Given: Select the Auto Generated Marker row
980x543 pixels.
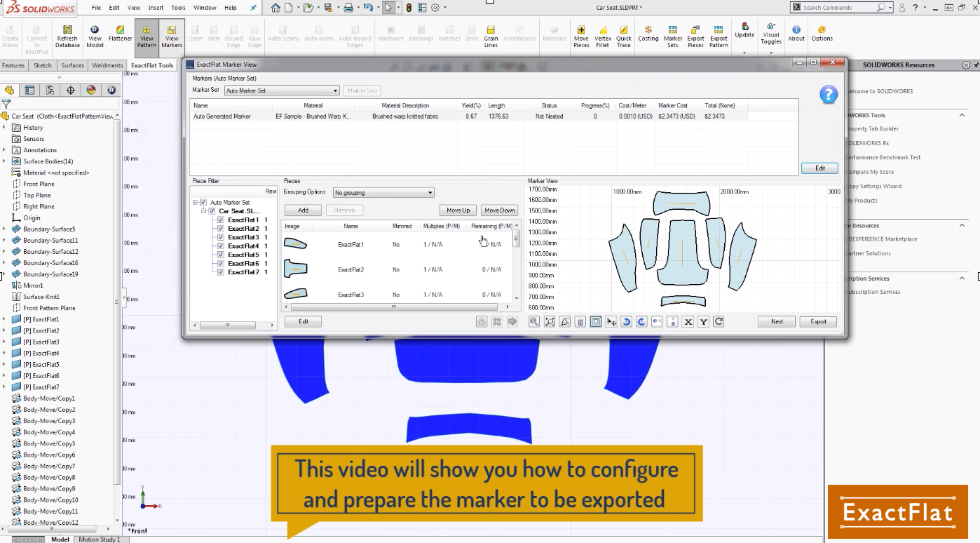Looking at the screenshot, I should click(x=470, y=116).
